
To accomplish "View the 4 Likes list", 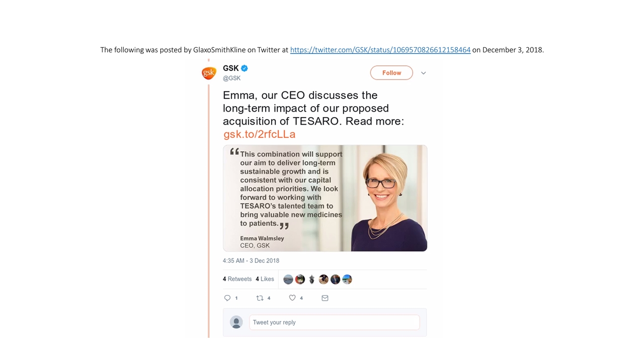I will click(265, 279).
